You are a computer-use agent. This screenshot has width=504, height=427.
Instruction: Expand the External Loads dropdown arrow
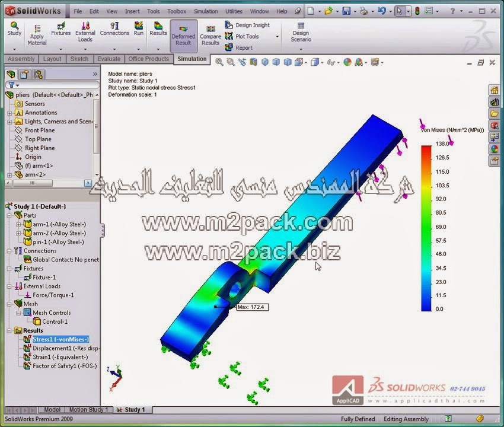[85, 49]
